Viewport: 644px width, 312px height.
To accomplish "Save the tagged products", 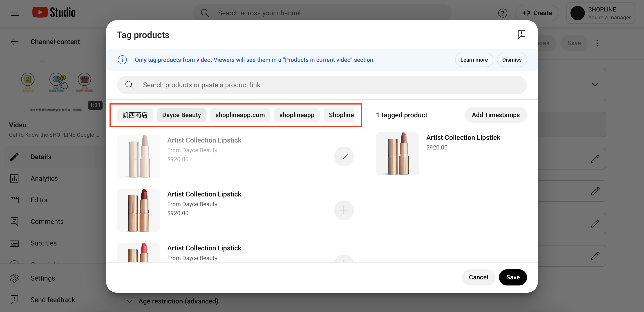I will [512, 277].
